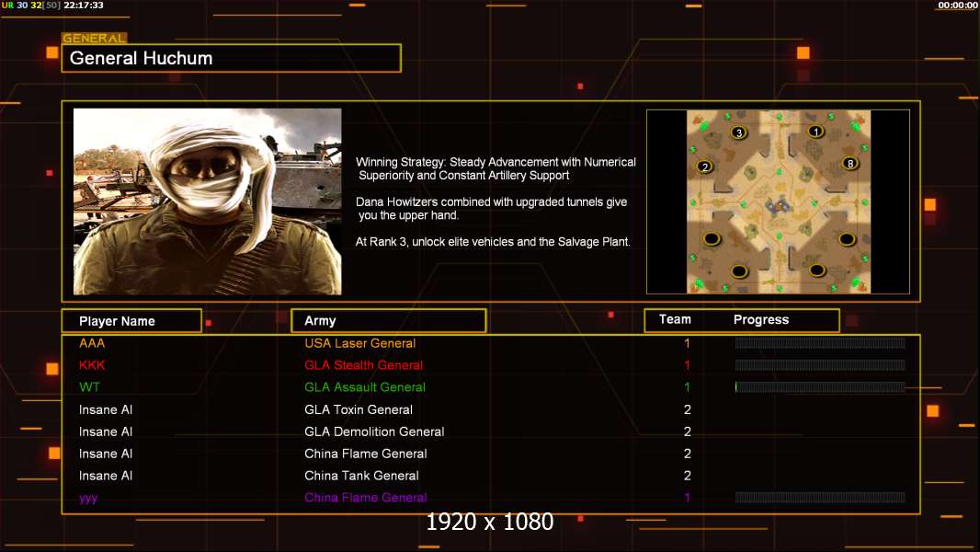Viewport: 980px width, 552px height.
Task: Click the GLA Toxin General army text
Action: point(359,409)
